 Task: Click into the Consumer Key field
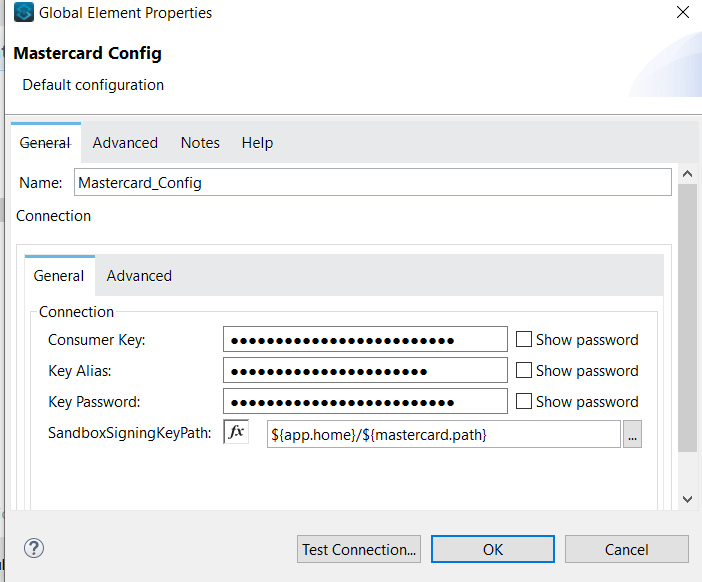click(365, 339)
